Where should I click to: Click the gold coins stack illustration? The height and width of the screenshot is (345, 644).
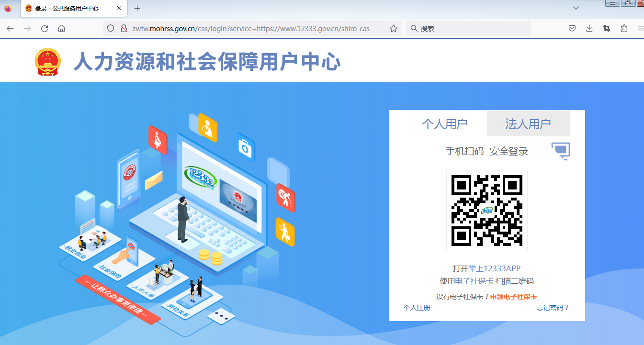[x=211, y=256]
